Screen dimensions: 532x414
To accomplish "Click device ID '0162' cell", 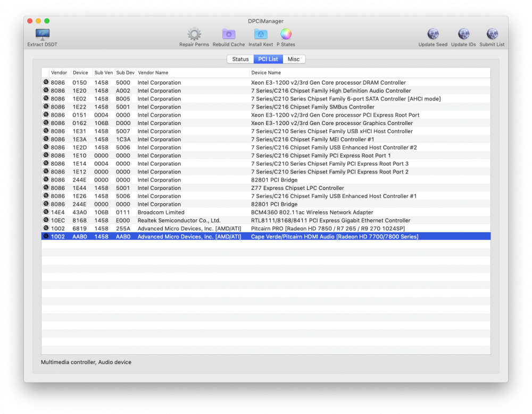I will pyautogui.click(x=79, y=123).
